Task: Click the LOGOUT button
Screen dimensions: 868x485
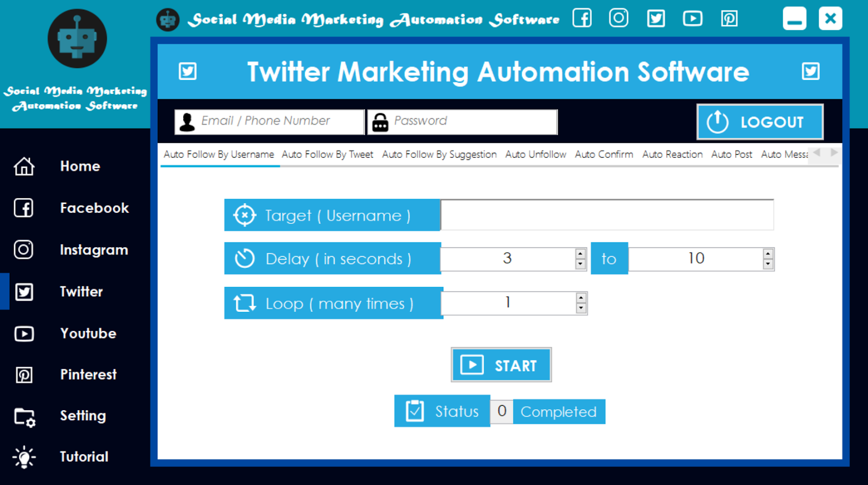Action: point(760,122)
